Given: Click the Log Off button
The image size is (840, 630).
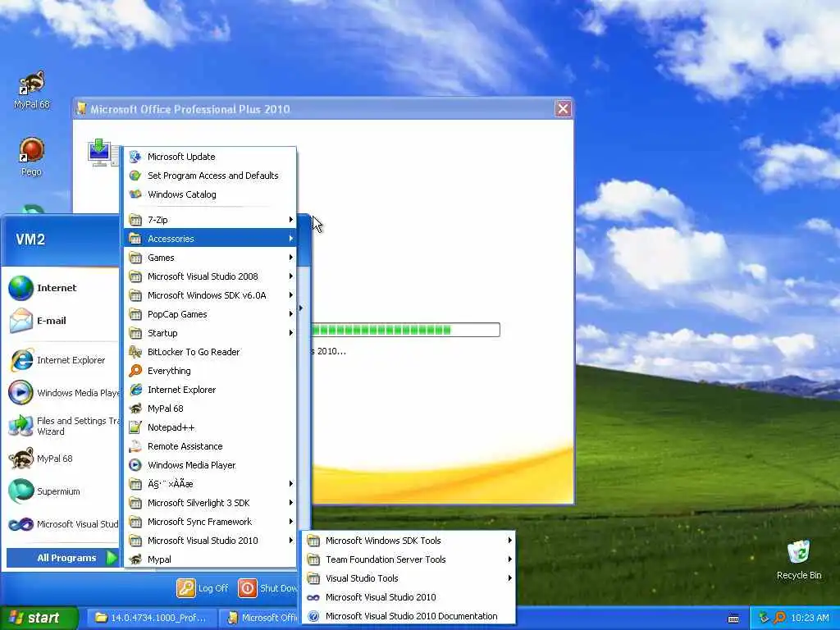Looking at the screenshot, I should [x=203, y=588].
